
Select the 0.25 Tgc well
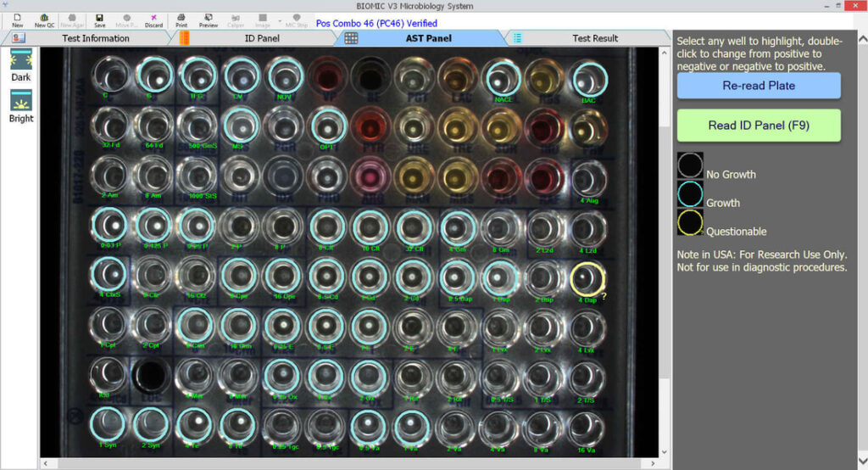pyautogui.click(x=281, y=427)
